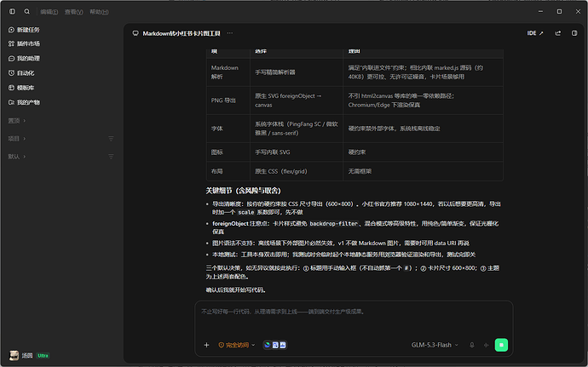Click the bold 'foreignObject' text

(x=230, y=224)
